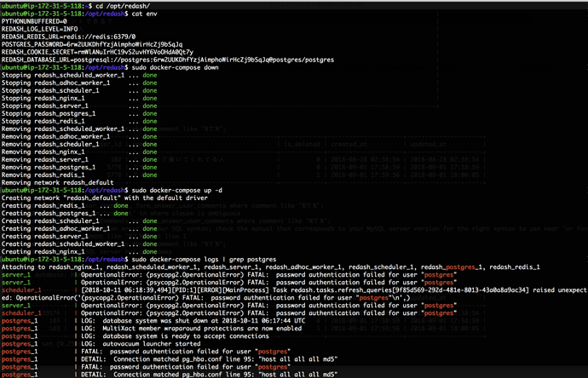Click 'Creating redash_scheduler_1' line
The height and width of the screenshot is (378, 588).
click(x=79, y=221)
